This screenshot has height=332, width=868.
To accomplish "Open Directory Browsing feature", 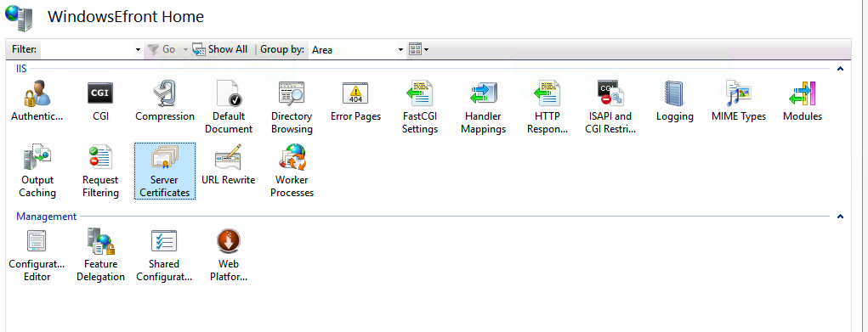I will [x=292, y=108].
